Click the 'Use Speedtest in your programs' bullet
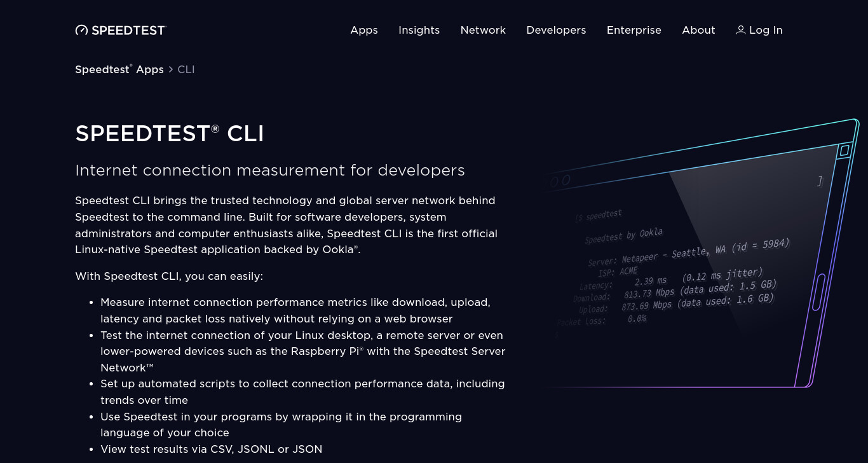 click(x=281, y=425)
